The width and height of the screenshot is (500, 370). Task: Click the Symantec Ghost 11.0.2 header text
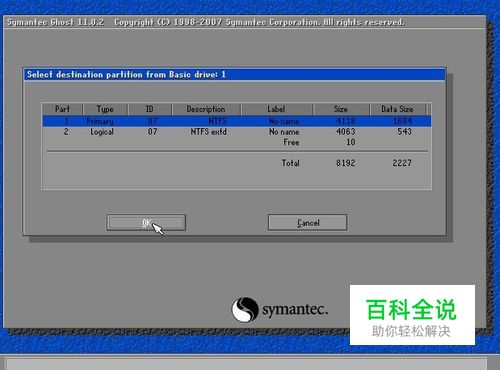(x=55, y=22)
